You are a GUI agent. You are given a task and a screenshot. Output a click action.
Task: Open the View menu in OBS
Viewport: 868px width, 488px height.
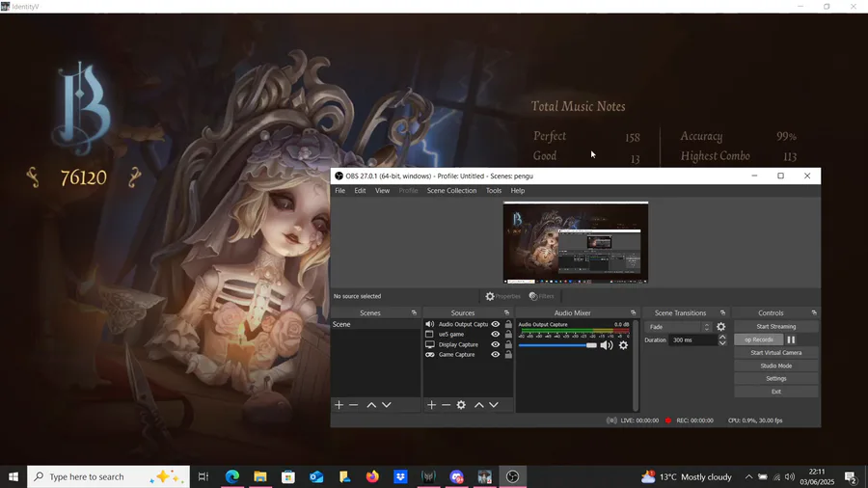tap(382, 190)
